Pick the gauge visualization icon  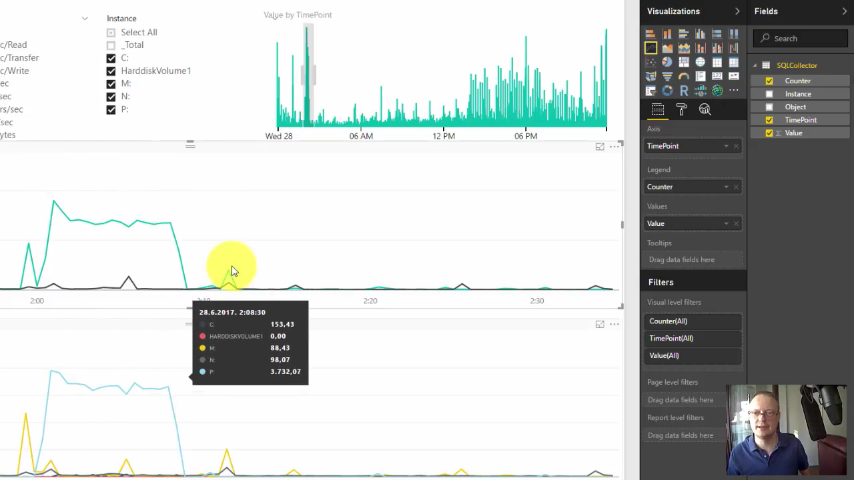pos(684,76)
